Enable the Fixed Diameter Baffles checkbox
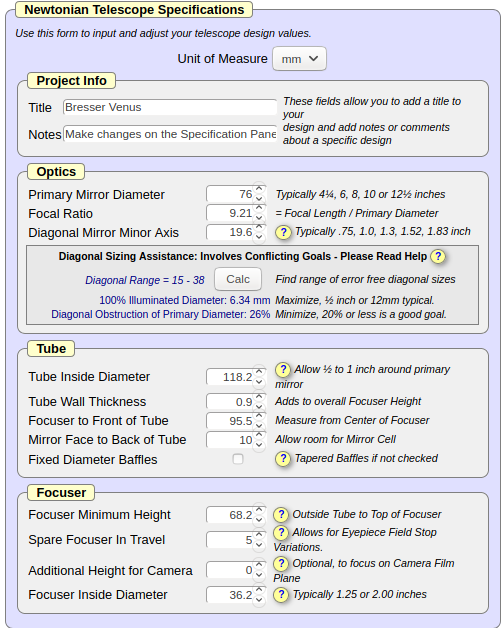The width and height of the screenshot is (501, 628). click(x=238, y=459)
